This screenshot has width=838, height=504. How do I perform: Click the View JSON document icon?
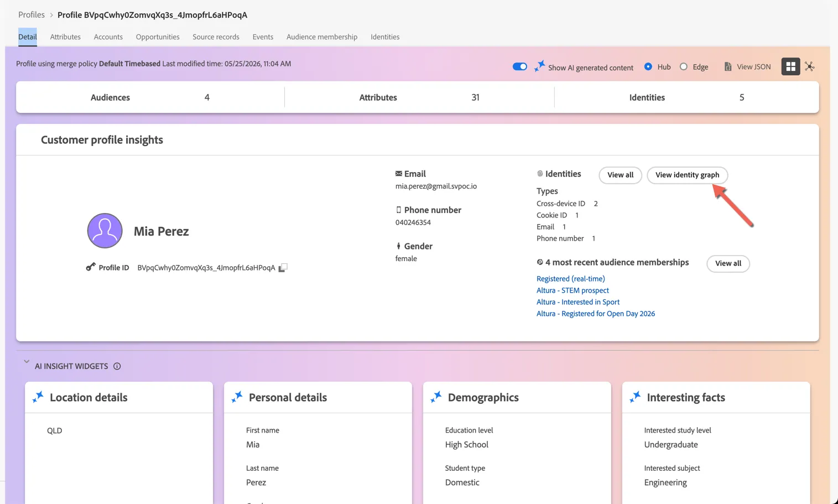tap(728, 66)
